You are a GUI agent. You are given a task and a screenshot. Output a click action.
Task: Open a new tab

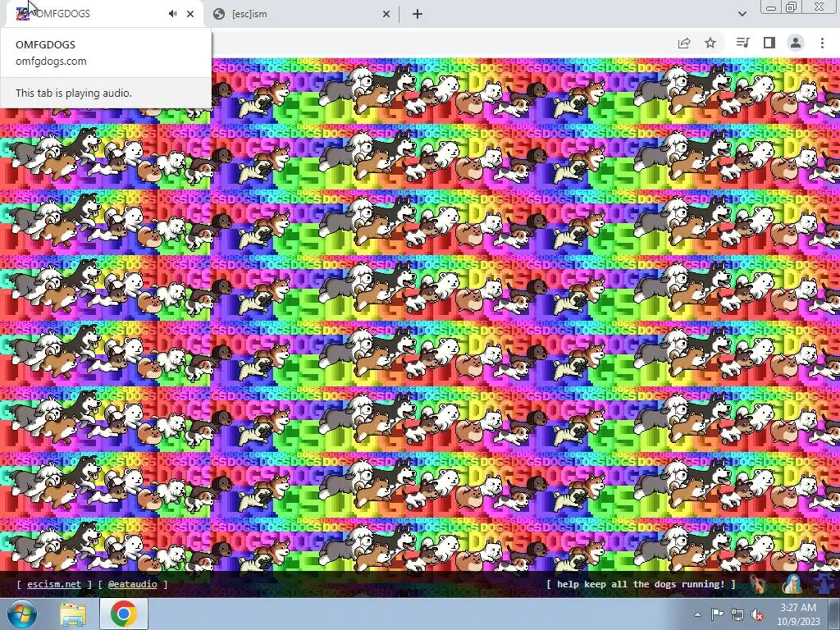[418, 14]
